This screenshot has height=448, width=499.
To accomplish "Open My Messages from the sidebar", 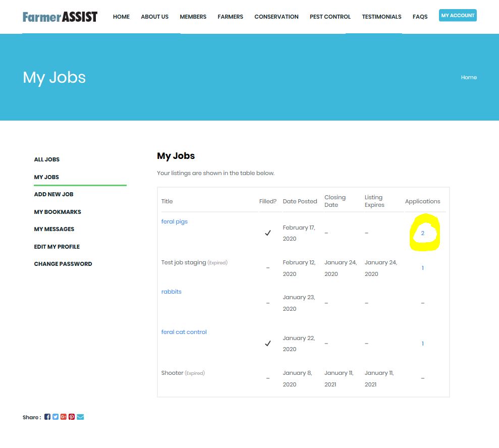I will [x=54, y=229].
